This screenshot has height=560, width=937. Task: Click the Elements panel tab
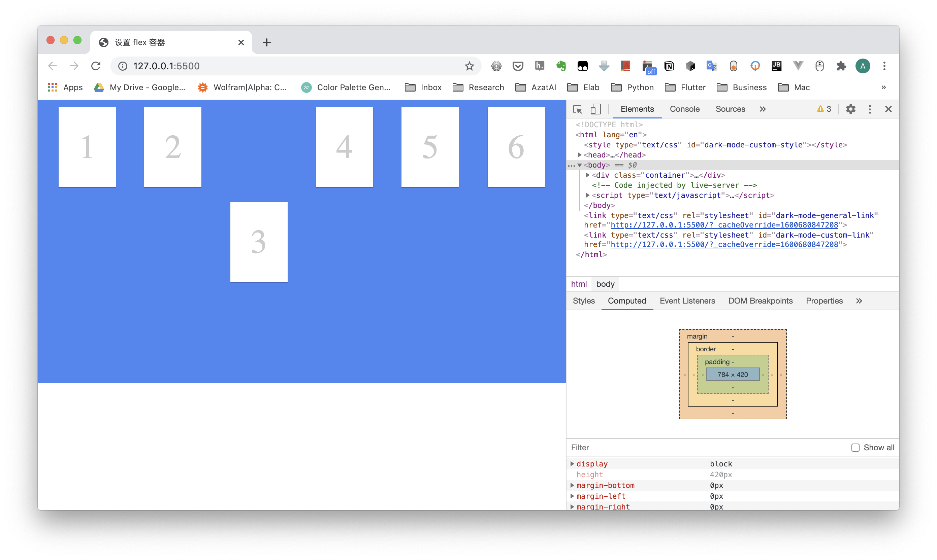[x=638, y=109]
